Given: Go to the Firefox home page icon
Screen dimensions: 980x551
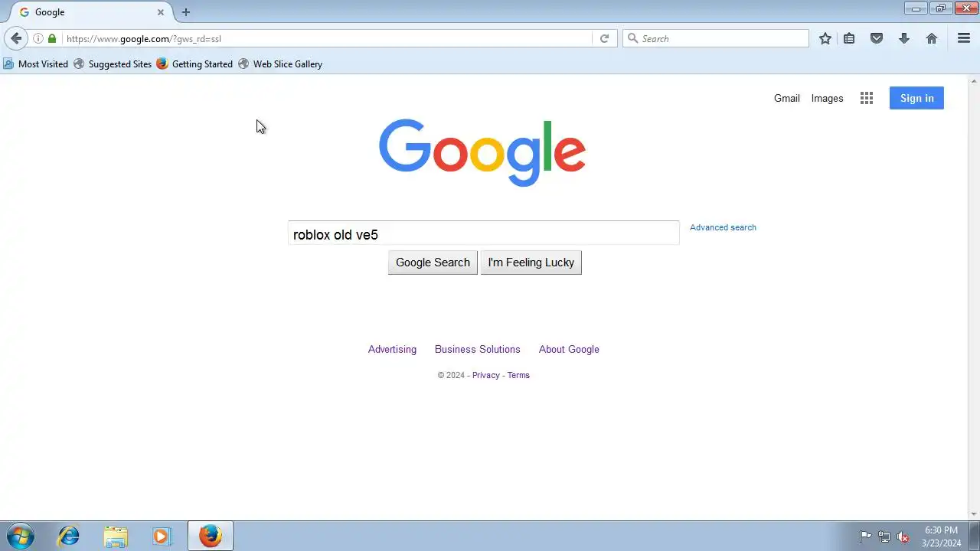Looking at the screenshot, I should point(932,38).
